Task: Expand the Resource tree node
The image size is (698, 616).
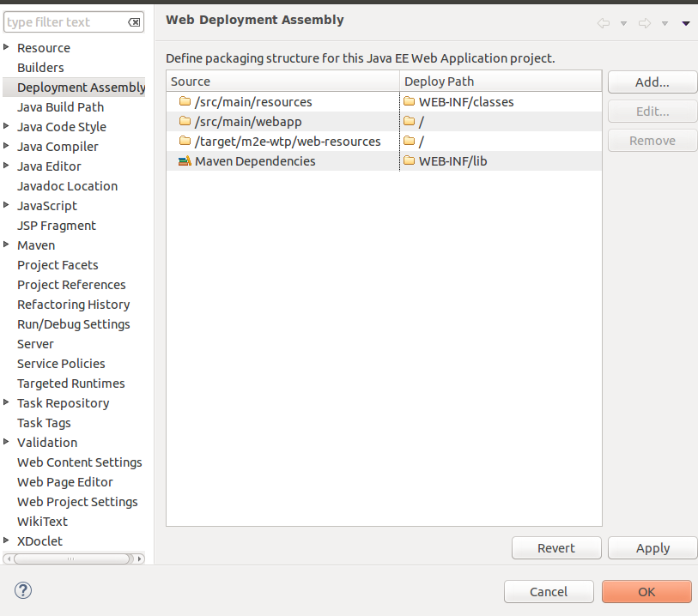Action: (6, 46)
